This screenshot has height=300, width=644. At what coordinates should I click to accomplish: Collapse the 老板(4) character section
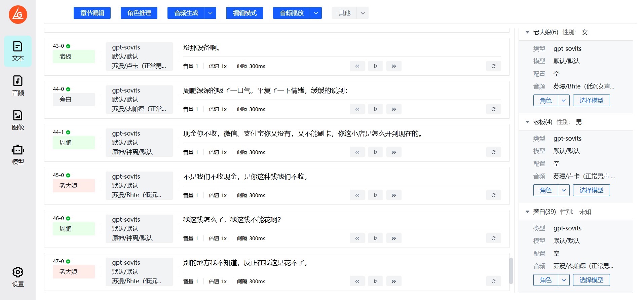click(527, 122)
